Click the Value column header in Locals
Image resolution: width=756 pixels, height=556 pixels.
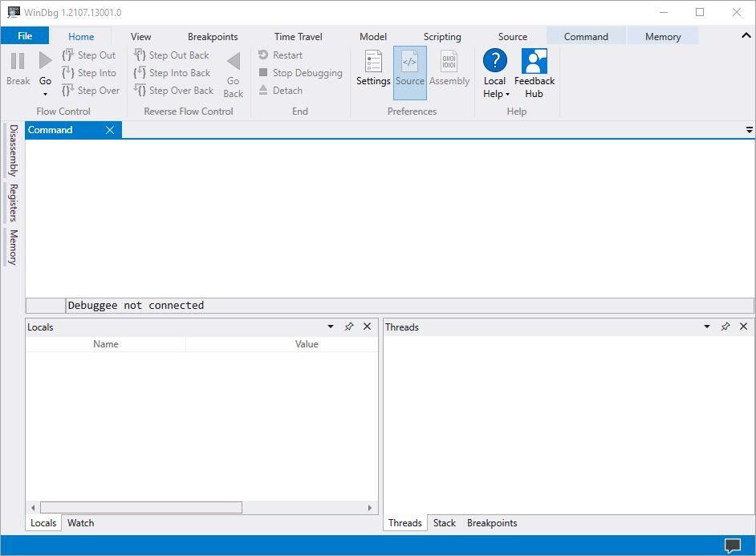307,344
